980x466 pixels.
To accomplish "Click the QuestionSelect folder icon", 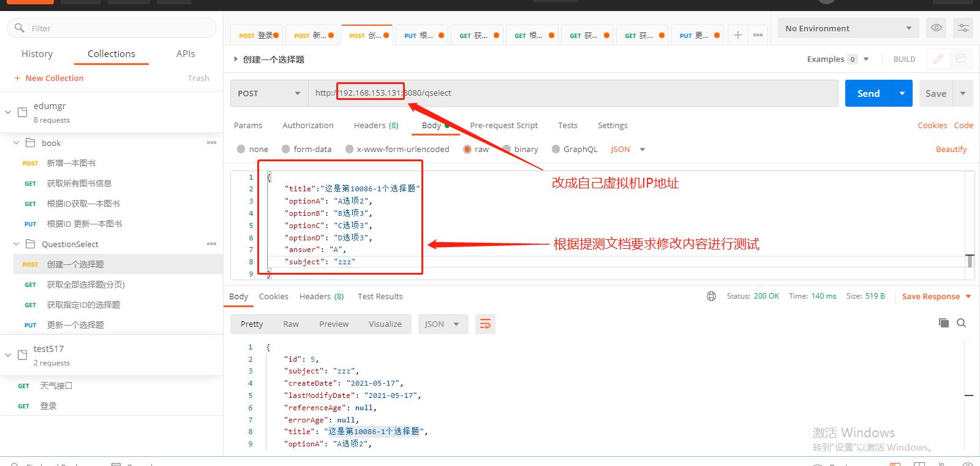I will point(30,243).
